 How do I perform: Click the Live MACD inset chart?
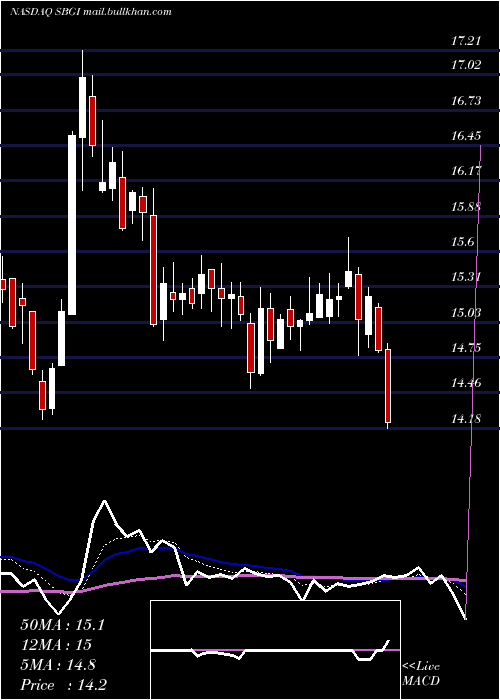click(275, 650)
